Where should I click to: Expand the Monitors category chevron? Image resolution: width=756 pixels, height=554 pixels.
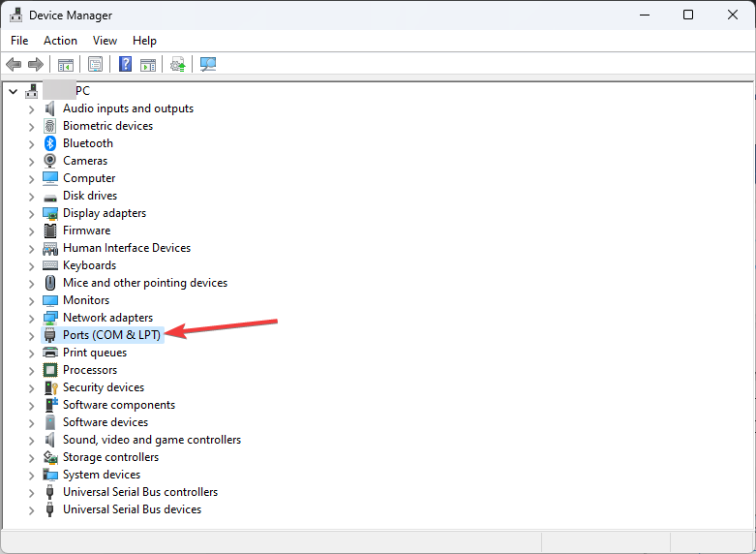pos(31,301)
